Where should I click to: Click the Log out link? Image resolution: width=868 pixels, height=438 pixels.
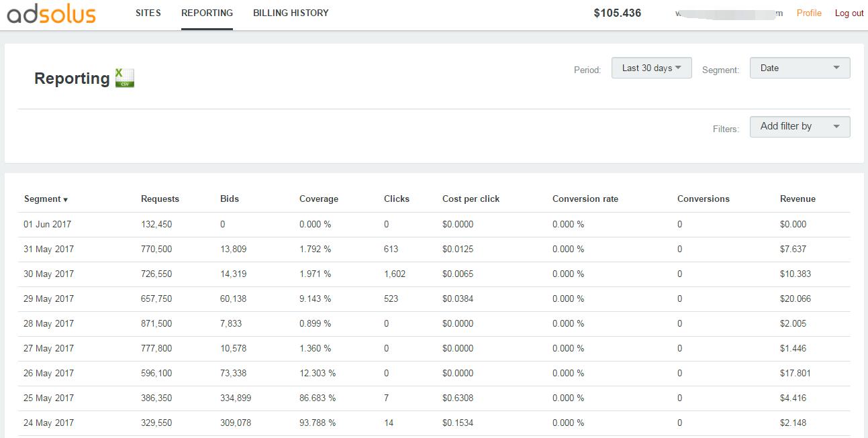click(x=849, y=13)
